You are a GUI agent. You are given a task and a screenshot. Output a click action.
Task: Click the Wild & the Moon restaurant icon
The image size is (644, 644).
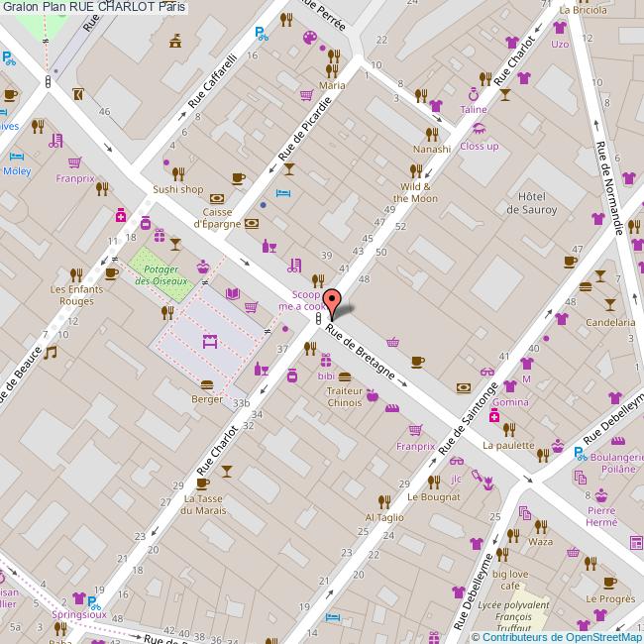[x=416, y=169]
